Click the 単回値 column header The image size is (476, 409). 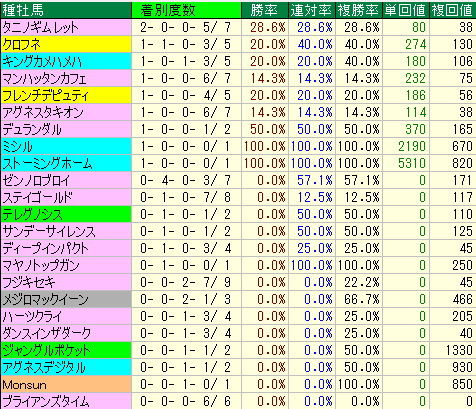(x=406, y=10)
